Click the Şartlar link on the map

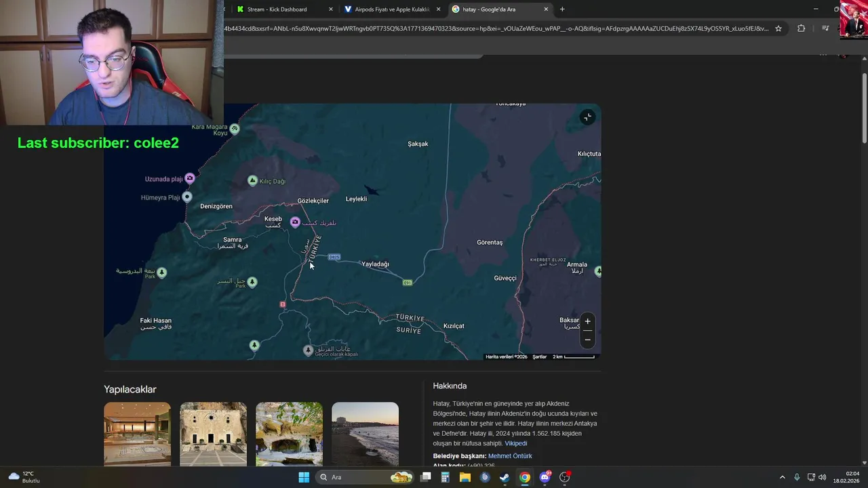tap(539, 357)
